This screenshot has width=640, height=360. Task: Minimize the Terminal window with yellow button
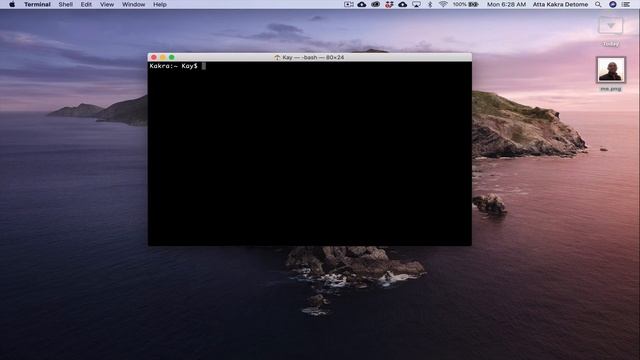click(163, 57)
